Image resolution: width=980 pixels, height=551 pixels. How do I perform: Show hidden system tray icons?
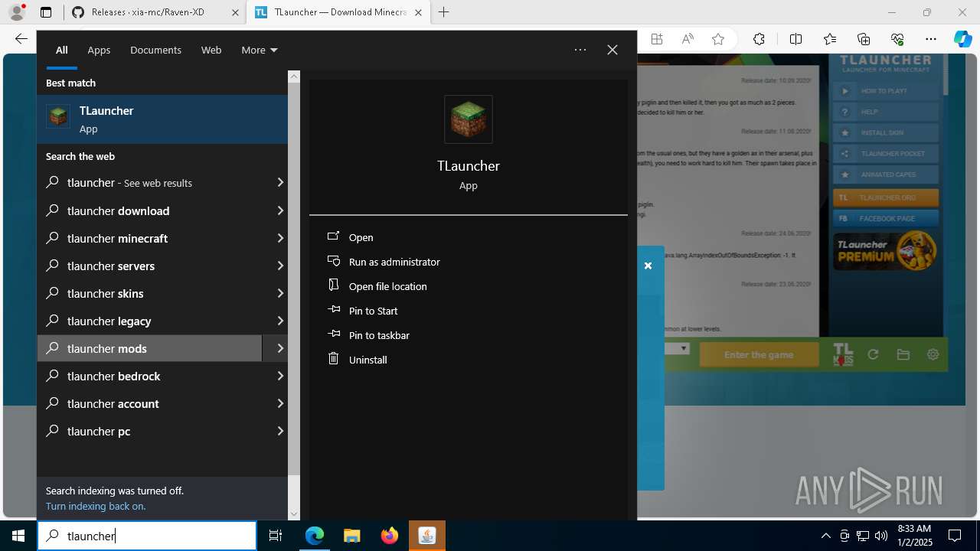click(x=826, y=536)
